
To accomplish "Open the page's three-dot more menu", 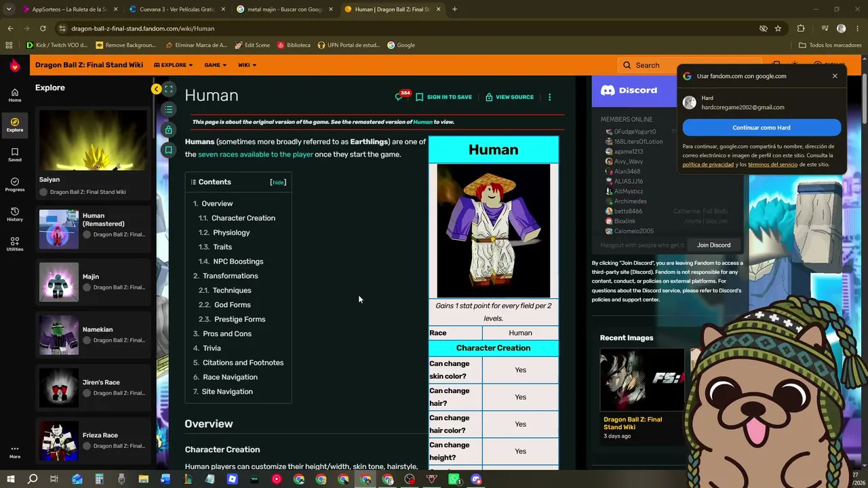I will [549, 97].
